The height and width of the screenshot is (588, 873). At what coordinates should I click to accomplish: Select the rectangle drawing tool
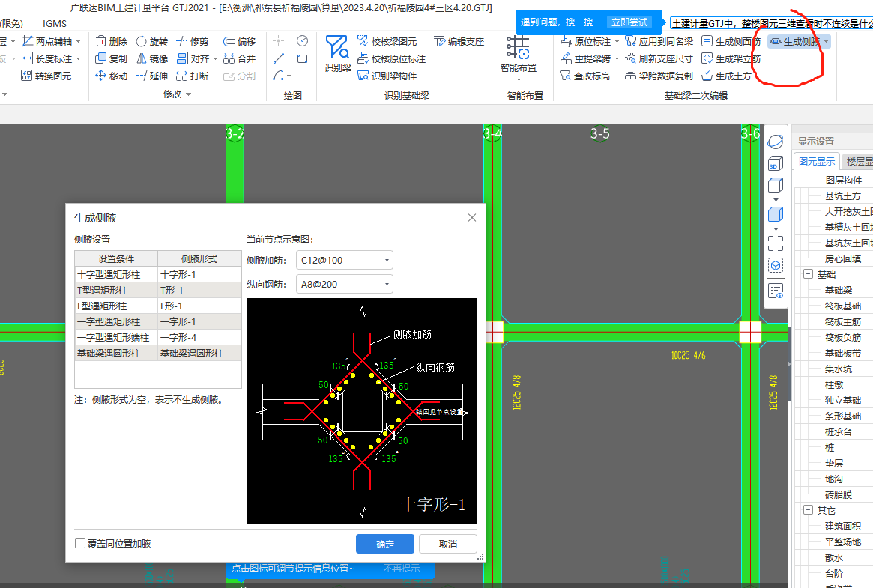coord(302,59)
